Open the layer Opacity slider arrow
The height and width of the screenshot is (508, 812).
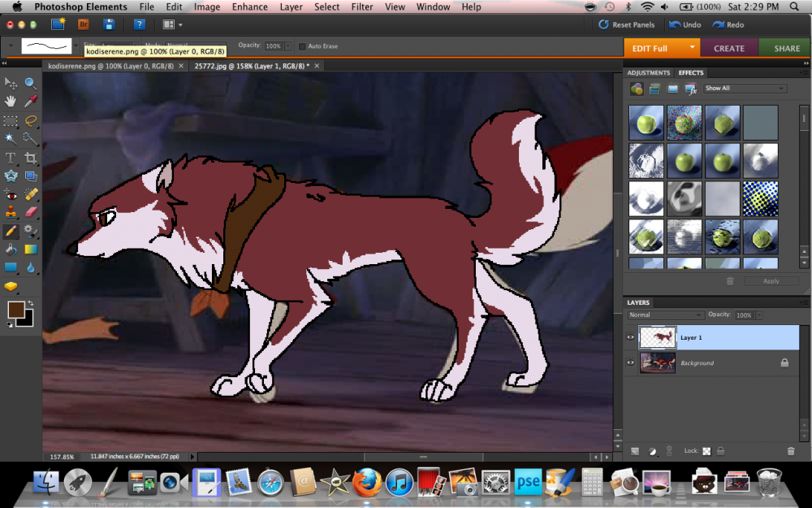click(x=759, y=315)
